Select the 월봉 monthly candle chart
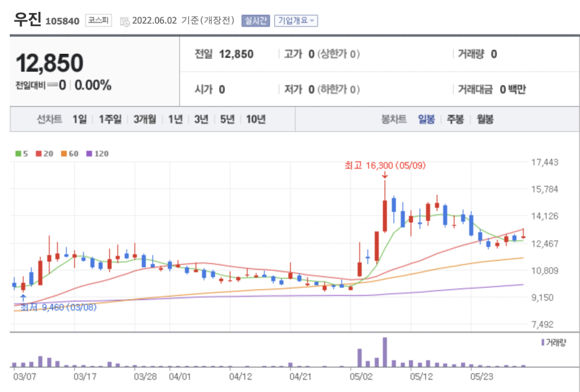Screen dimensions: 580x392 (485, 120)
